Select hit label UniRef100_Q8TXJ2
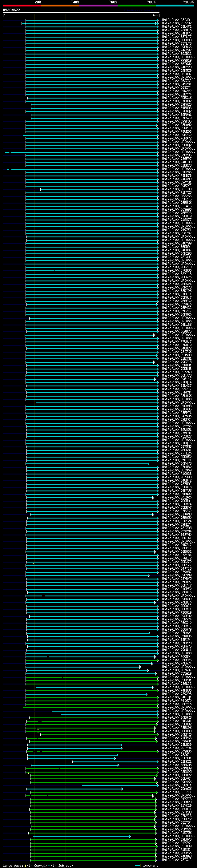The height and width of the screenshot is (868, 197). coord(176,860)
